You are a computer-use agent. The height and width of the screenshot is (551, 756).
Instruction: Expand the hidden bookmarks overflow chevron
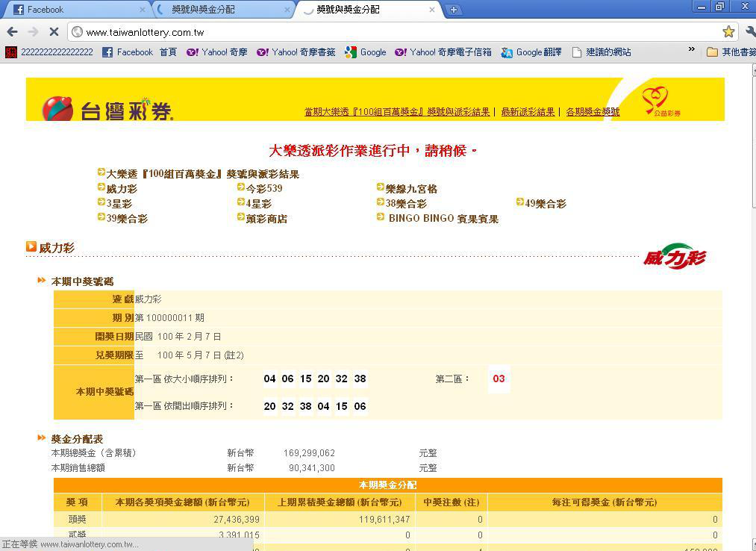692,51
